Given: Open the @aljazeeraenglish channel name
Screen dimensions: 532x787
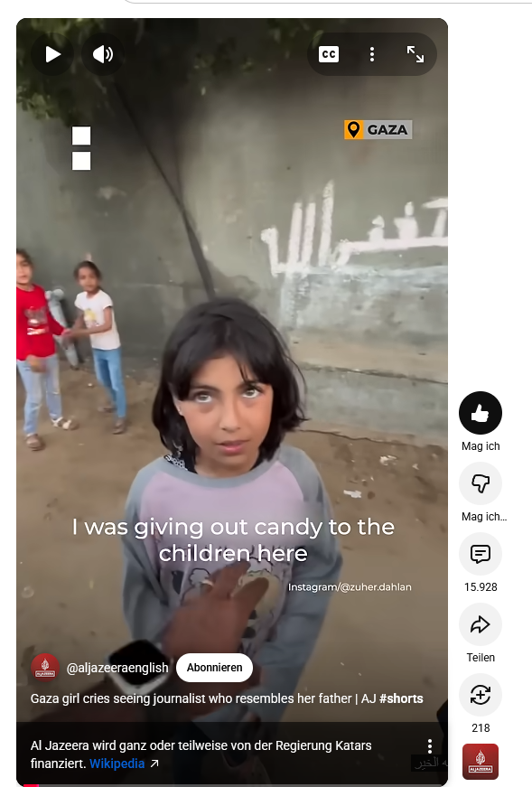Looking at the screenshot, I should pos(117,668).
